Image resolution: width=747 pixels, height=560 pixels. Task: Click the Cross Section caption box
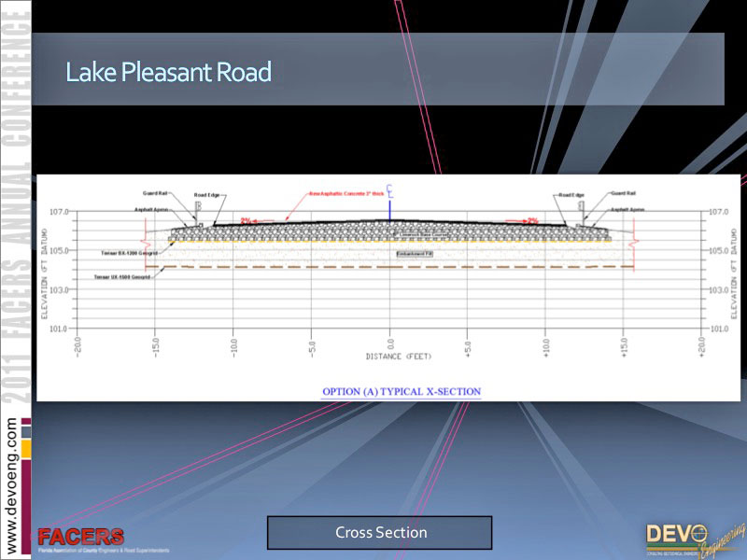[379, 533]
